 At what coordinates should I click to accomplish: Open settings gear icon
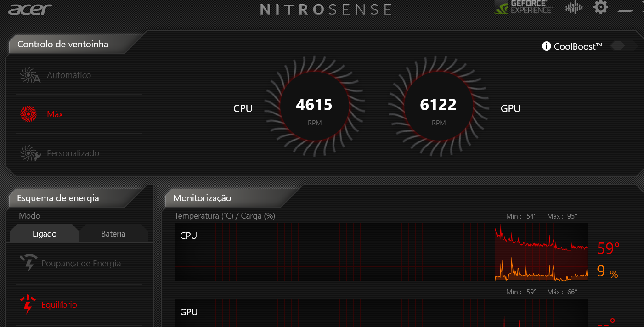tap(600, 7)
